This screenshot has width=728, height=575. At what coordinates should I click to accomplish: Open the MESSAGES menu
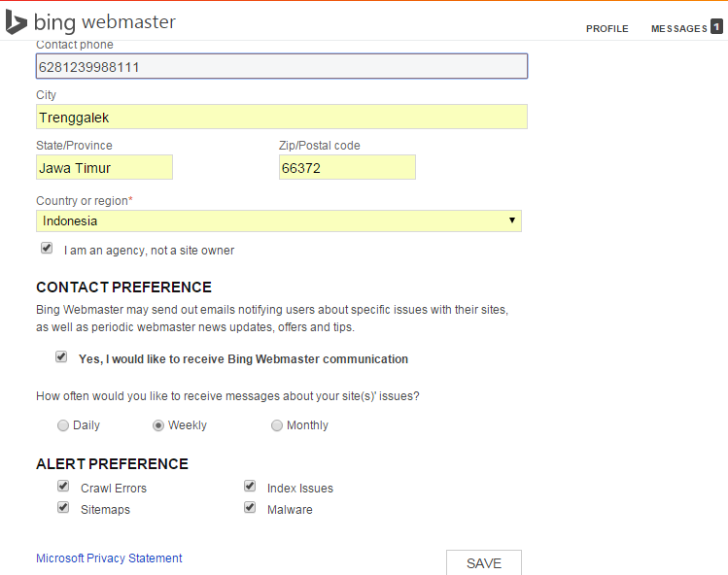678,29
